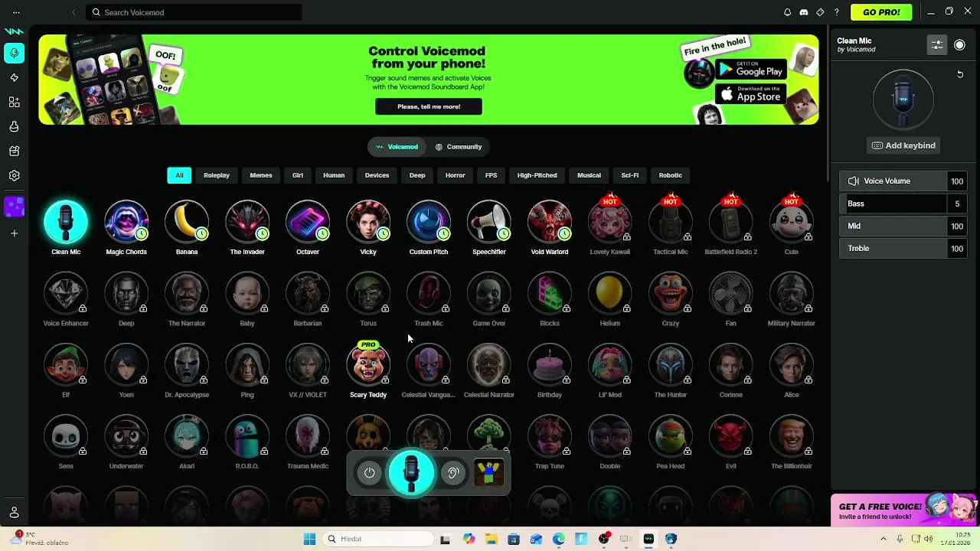Switch to the Community tab
The height and width of the screenshot is (551, 980).
tap(459, 147)
